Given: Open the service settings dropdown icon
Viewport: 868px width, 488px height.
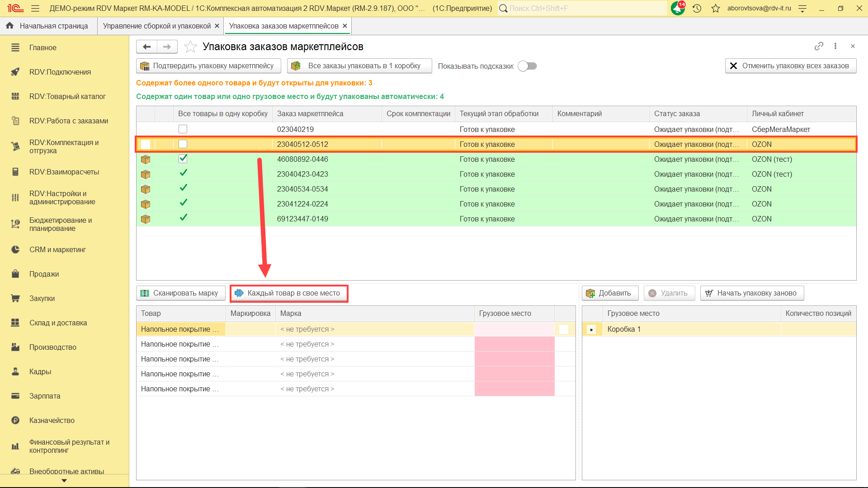Looking at the screenshot, I should [x=802, y=8].
